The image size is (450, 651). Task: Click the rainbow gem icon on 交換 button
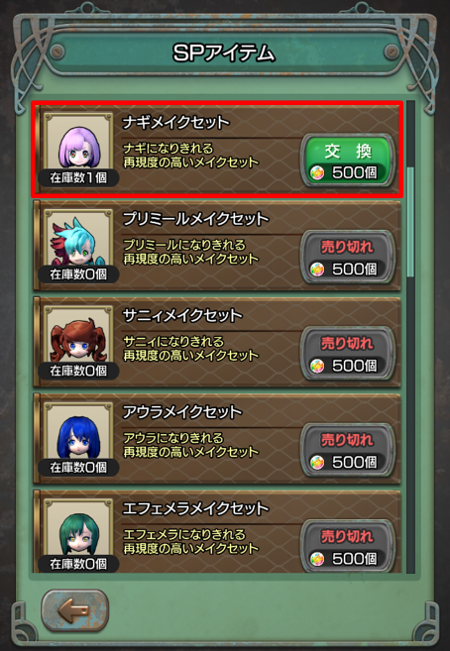point(317,173)
